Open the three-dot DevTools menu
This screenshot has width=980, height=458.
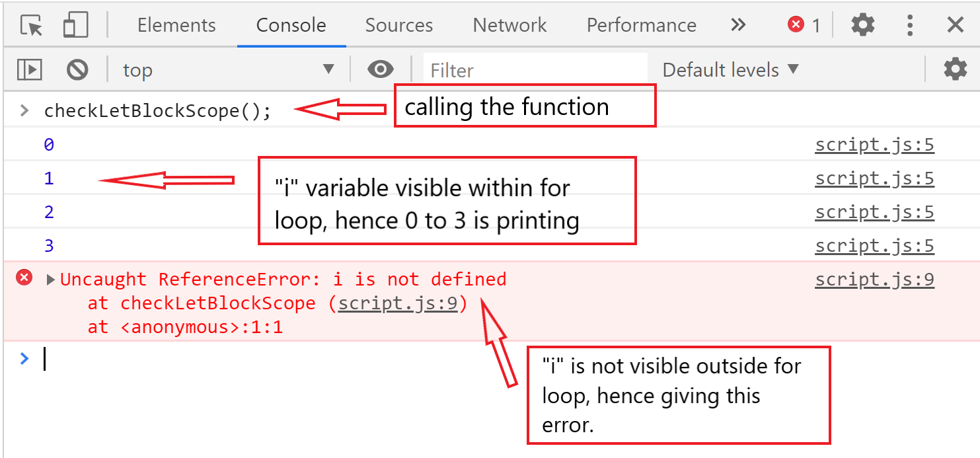910,24
